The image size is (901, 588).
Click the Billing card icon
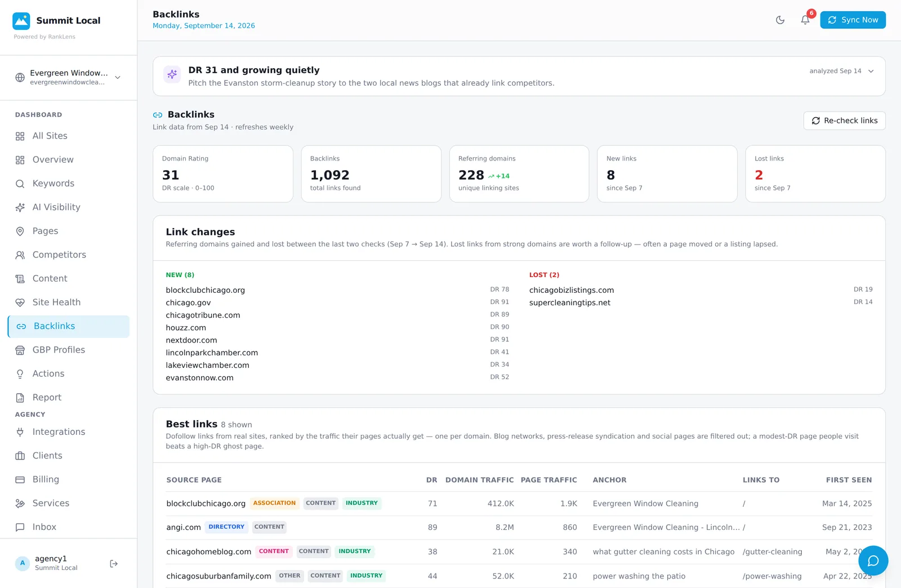20,480
